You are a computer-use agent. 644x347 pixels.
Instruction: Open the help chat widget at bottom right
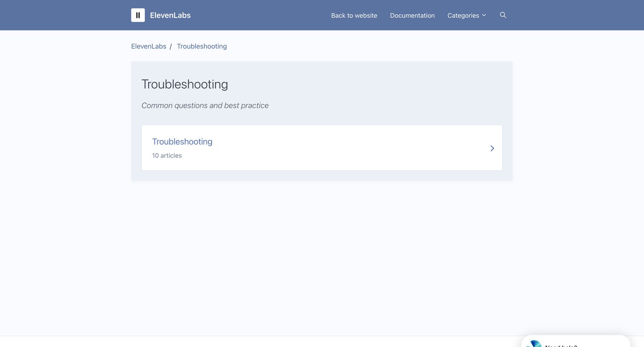575,342
